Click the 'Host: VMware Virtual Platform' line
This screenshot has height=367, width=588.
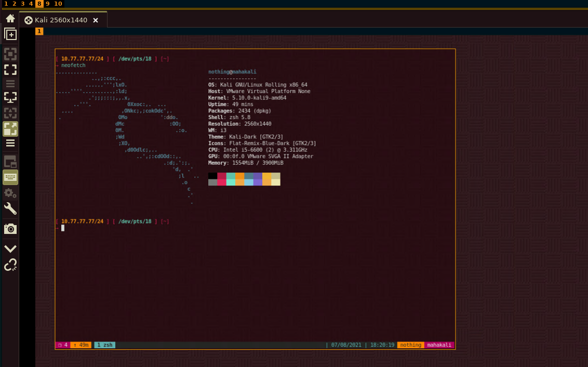point(259,91)
